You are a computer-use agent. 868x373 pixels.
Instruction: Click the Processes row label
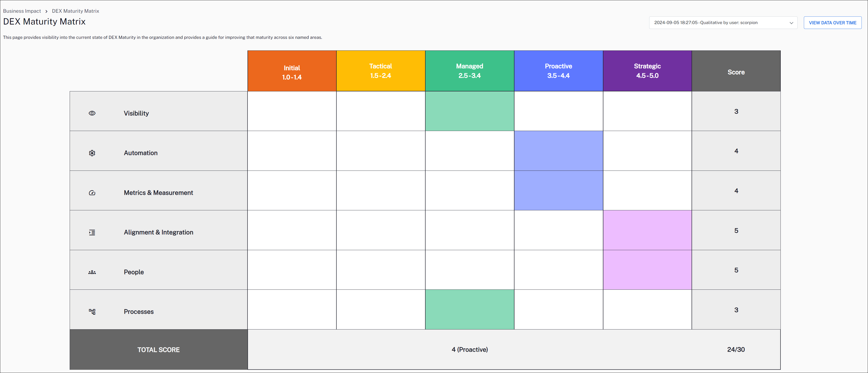138,312
